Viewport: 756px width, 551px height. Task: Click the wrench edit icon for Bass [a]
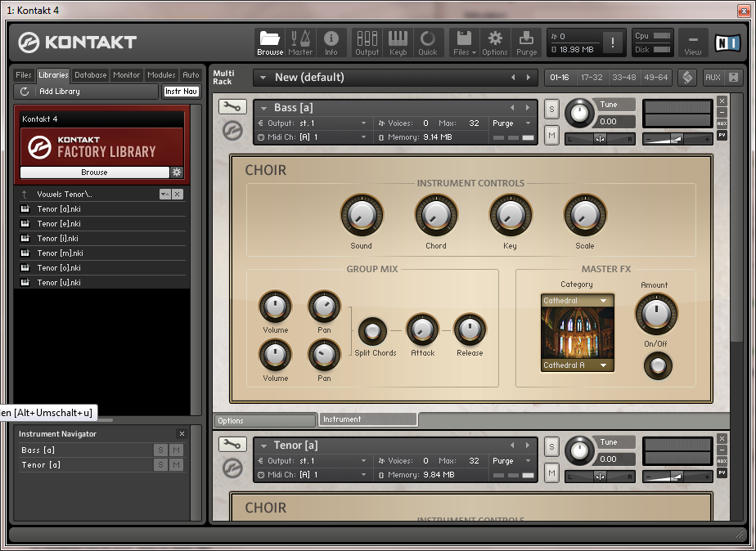tap(233, 107)
